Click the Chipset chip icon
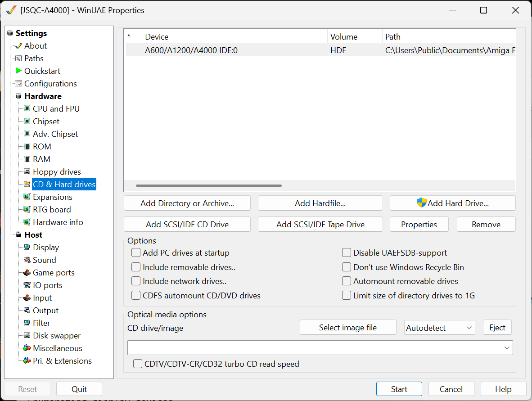The image size is (532, 401). click(27, 121)
